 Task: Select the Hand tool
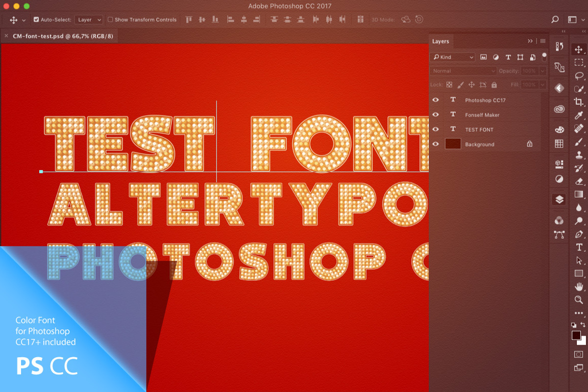coord(579,287)
